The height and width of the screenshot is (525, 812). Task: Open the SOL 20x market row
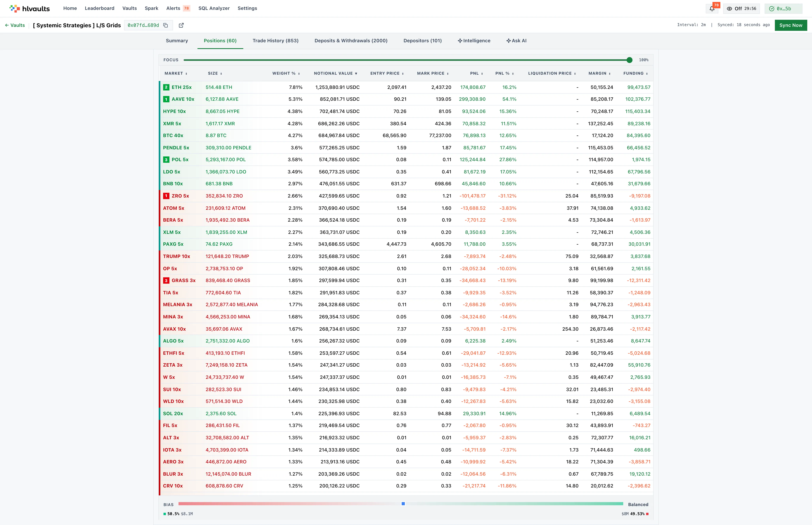click(x=406, y=414)
